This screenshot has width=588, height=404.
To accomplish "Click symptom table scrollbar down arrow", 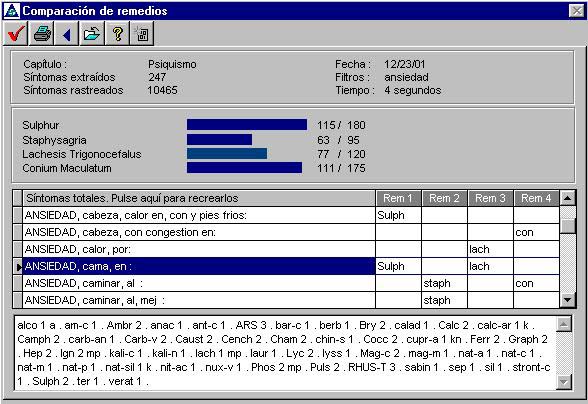I will click(x=567, y=300).
